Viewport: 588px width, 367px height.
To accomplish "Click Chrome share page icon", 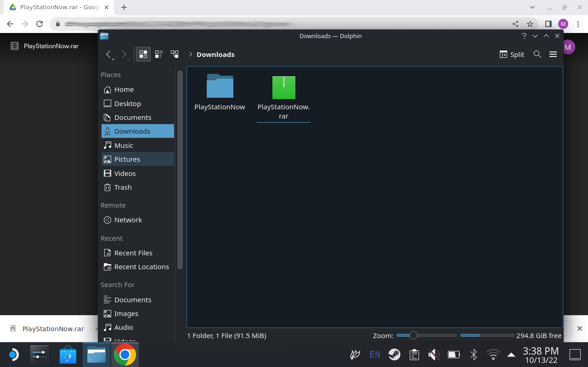I will [x=515, y=24].
